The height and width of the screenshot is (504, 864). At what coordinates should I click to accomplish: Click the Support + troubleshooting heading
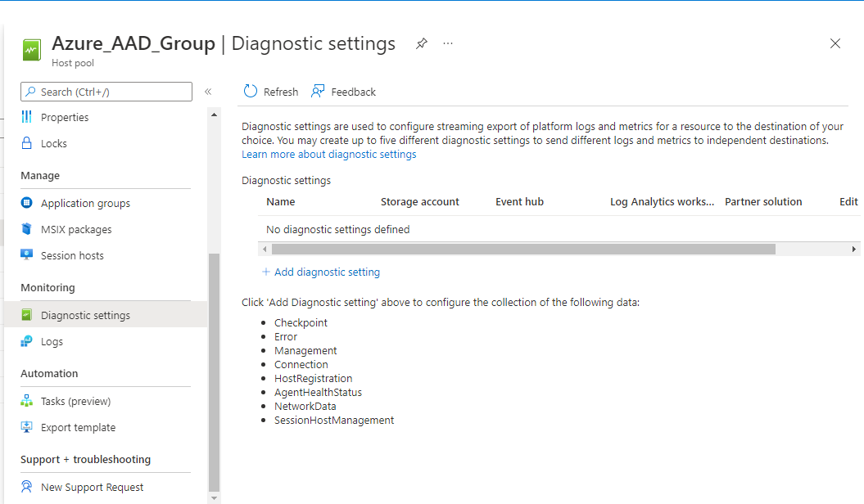click(x=85, y=460)
